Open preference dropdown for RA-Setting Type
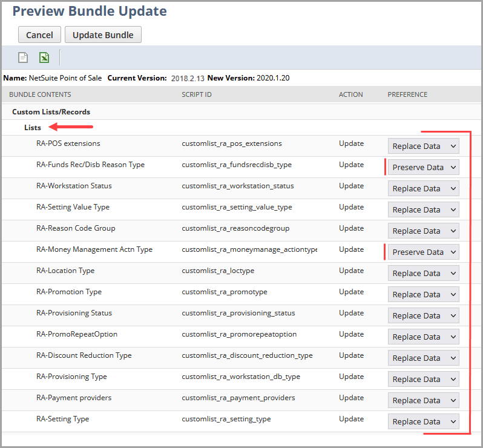Image resolution: width=483 pixels, height=448 pixels. (423, 422)
